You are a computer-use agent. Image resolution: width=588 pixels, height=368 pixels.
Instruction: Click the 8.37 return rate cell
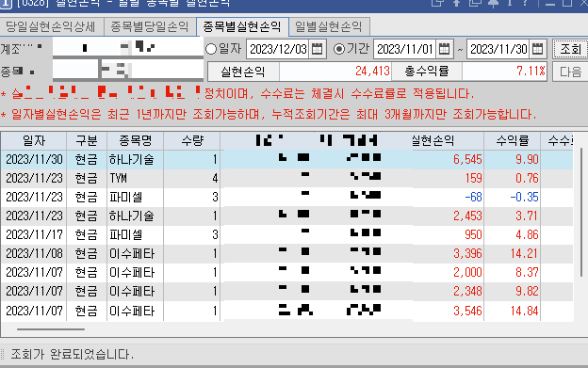tap(513, 272)
